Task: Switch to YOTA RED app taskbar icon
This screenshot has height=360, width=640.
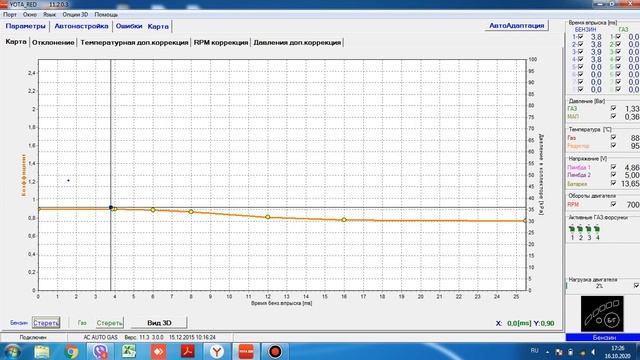Action: point(246,351)
